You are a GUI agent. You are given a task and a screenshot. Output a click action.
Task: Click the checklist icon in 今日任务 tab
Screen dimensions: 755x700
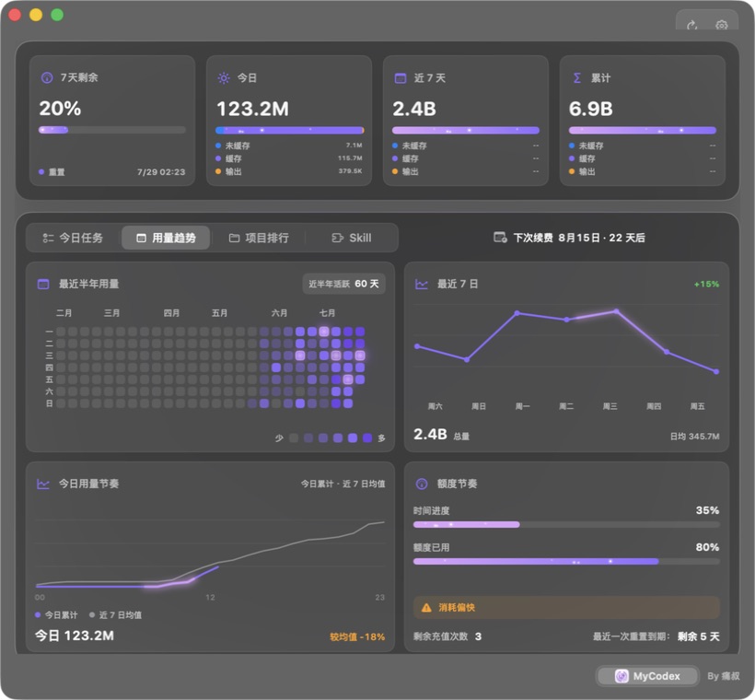click(48, 238)
